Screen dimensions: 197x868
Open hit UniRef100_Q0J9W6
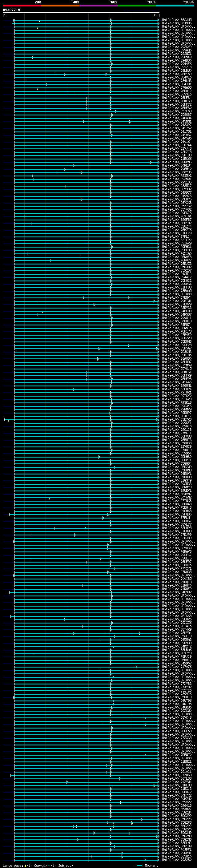(x=177, y=23)
